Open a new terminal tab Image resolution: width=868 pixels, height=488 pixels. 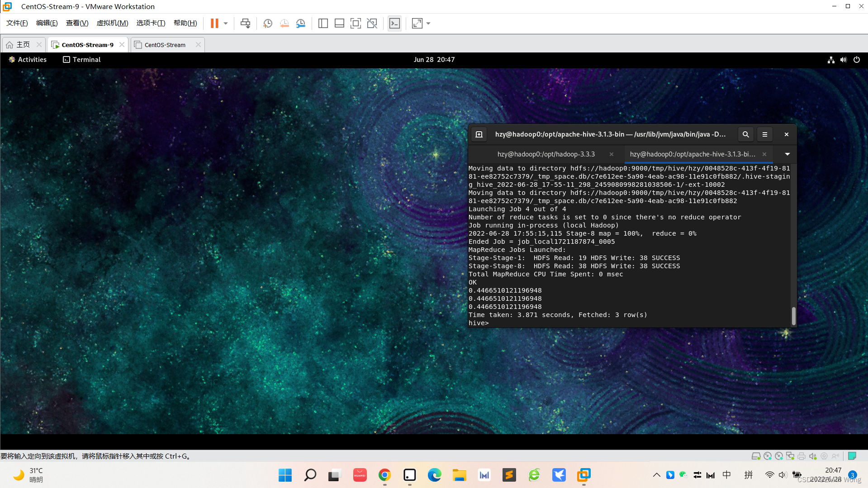tap(479, 134)
